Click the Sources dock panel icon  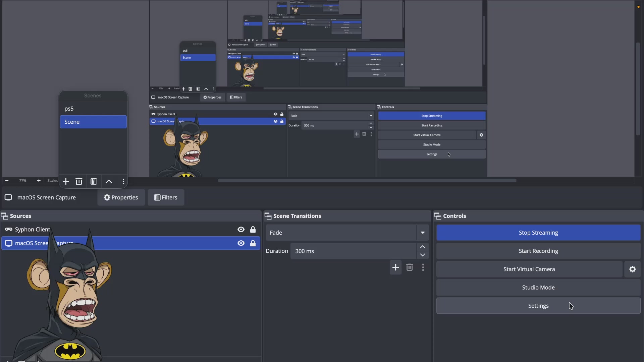point(5,216)
